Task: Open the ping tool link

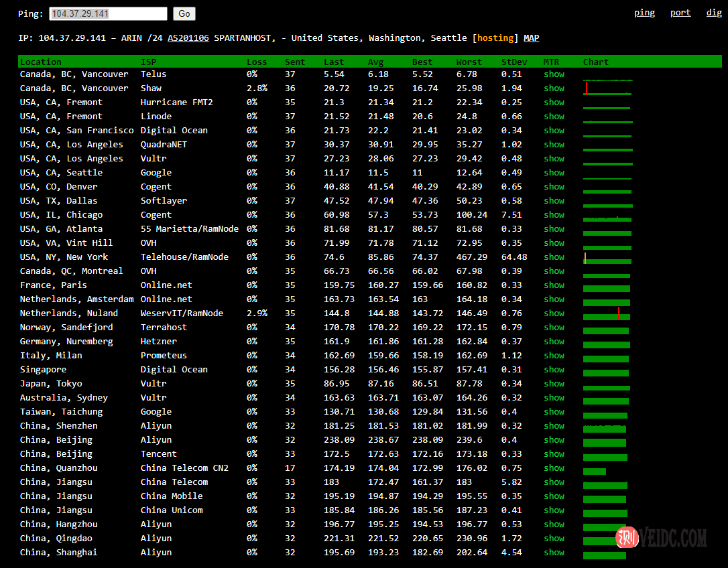Action: pyautogui.click(x=644, y=13)
